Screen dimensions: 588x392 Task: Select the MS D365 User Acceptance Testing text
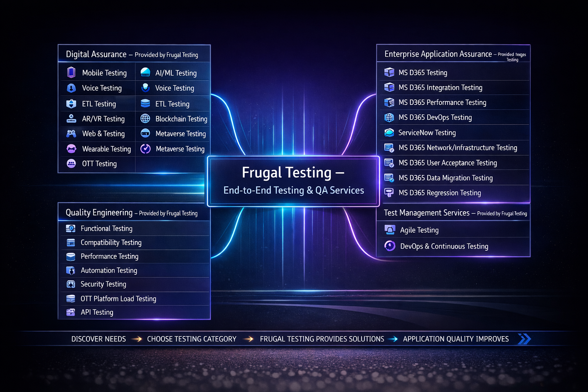(448, 163)
